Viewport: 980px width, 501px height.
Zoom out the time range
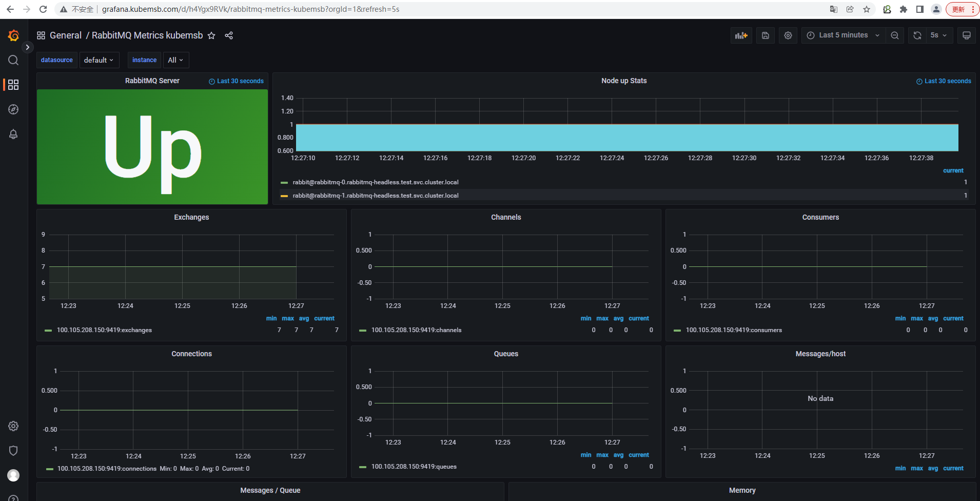click(895, 35)
